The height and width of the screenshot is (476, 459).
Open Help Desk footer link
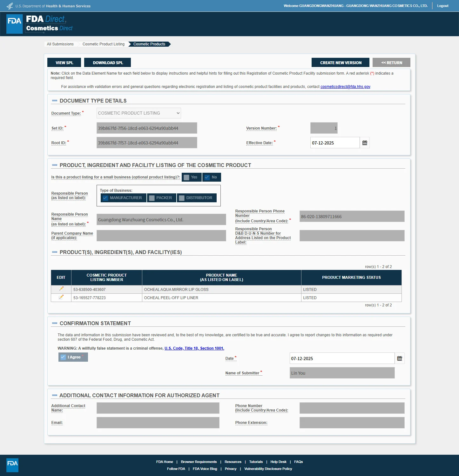click(278, 462)
